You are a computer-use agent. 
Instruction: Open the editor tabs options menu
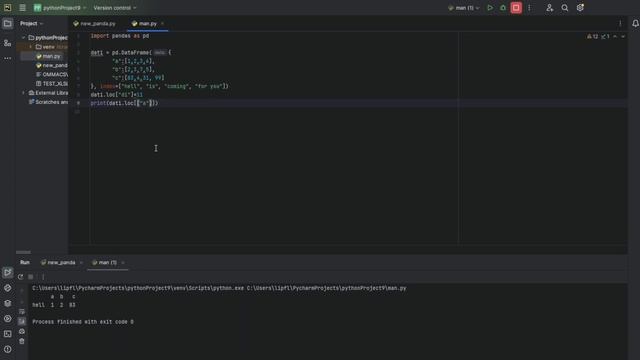coord(620,24)
